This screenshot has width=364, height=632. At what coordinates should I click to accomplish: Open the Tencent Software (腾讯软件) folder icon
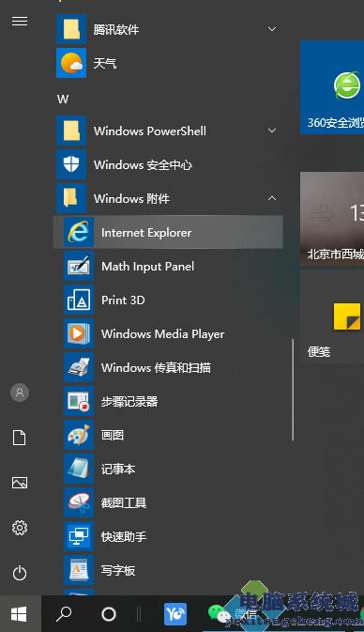pos(71,29)
